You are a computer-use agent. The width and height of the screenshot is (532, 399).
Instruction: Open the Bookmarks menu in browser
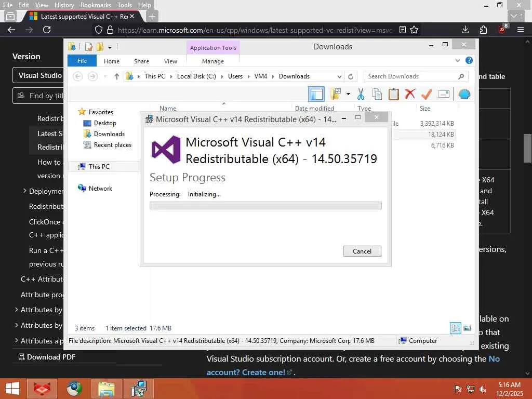(x=96, y=5)
